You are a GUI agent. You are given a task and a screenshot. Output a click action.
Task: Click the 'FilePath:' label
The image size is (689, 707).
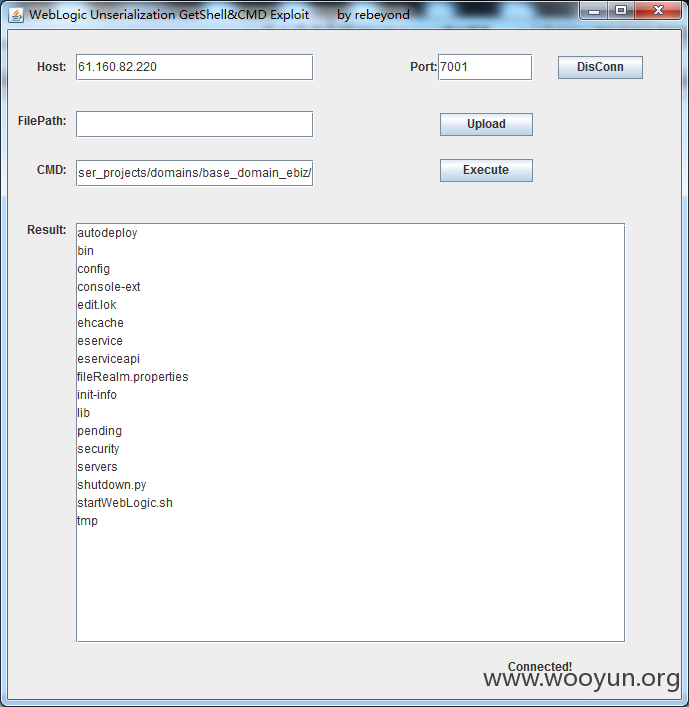point(42,121)
